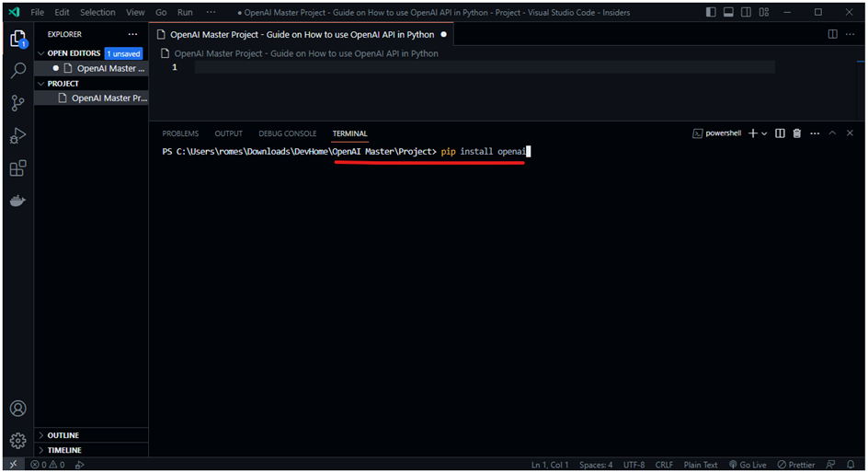Open editor More Actions ellipsis
This screenshot has width=868, height=473.
tap(850, 34)
